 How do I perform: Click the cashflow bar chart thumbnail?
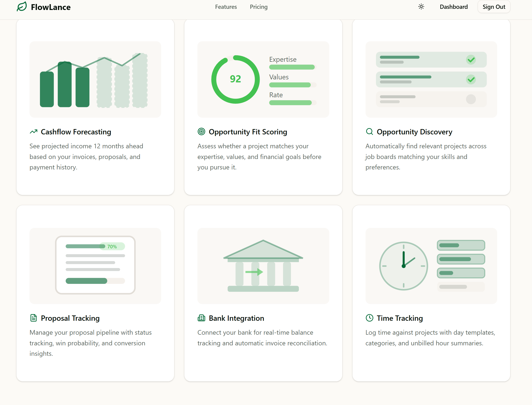[95, 79]
